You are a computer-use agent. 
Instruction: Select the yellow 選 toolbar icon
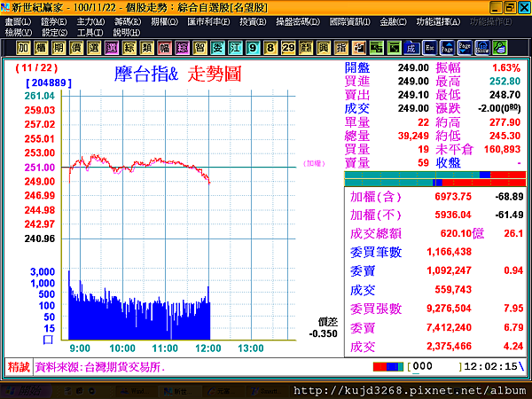[x=94, y=48]
